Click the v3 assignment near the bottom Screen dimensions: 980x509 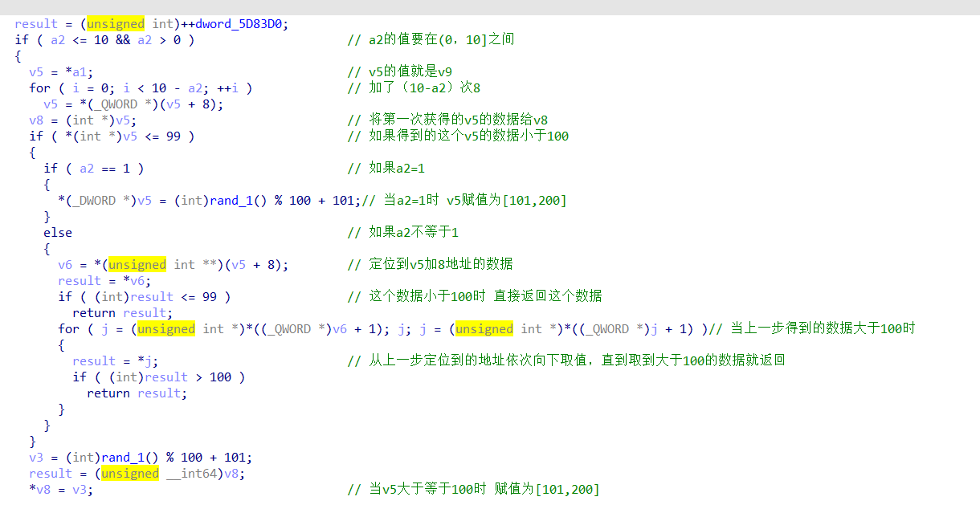click(x=32, y=457)
